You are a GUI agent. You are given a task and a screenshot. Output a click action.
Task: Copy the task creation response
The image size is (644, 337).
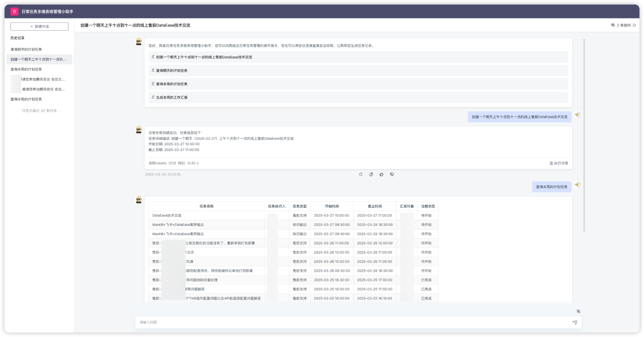pos(371,174)
